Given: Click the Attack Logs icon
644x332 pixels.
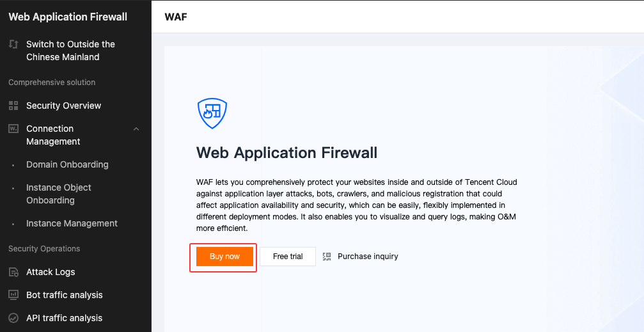Looking at the screenshot, I should (x=13, y=272).
